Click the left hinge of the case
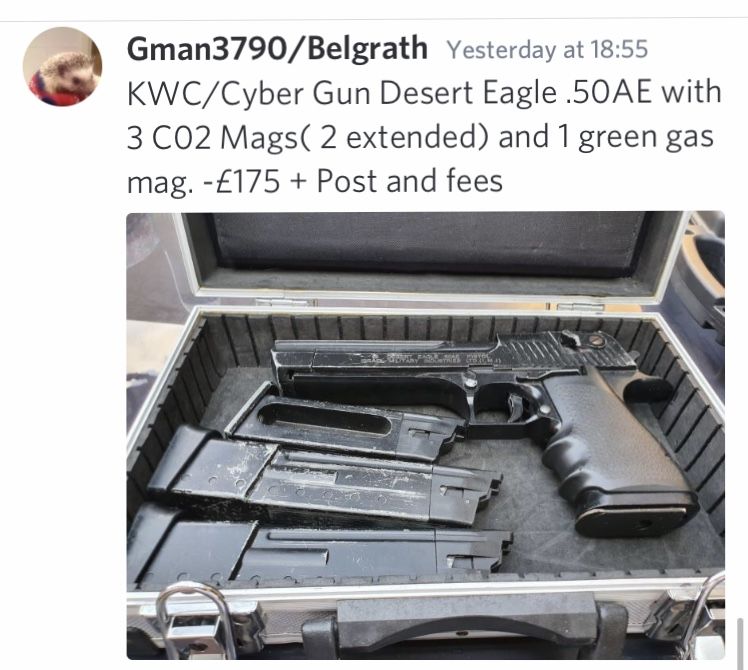Screen dimensions: 748x670 [x=285, y=303]
